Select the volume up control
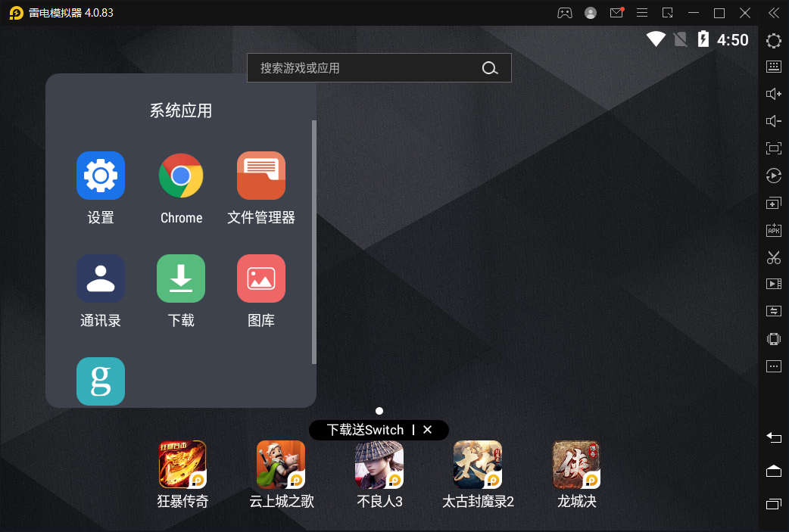Image resolution: width=789 pixels, height=532 pixels. (773, 94)
